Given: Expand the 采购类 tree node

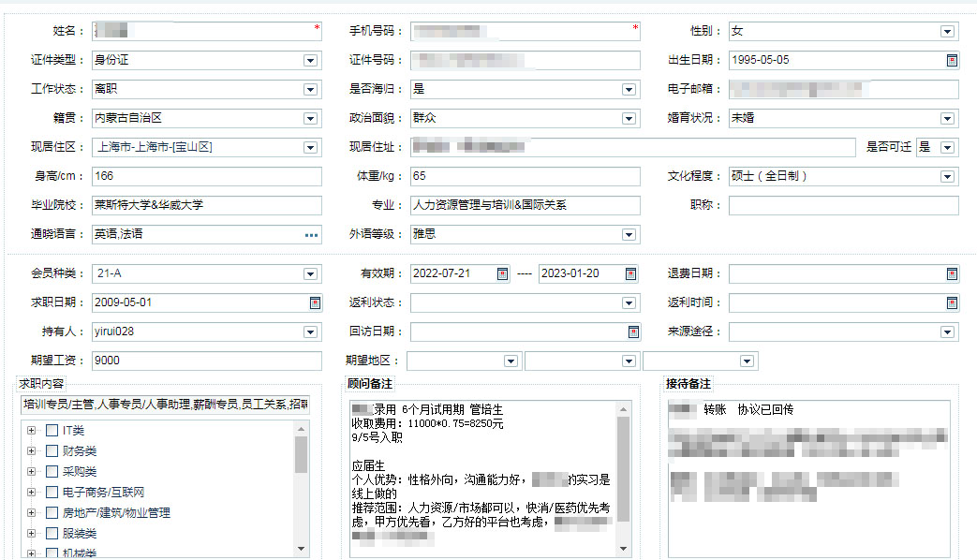Looking at the screenshot, I should pos(31,472).
